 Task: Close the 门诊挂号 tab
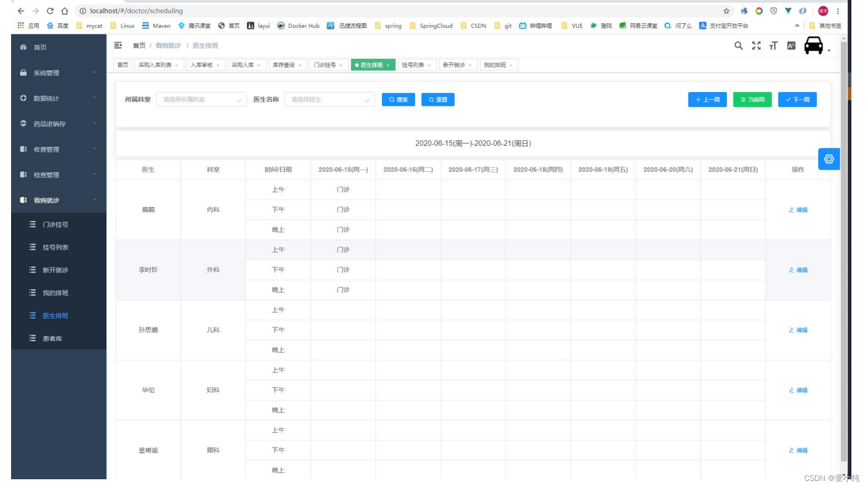click(341, 65)
